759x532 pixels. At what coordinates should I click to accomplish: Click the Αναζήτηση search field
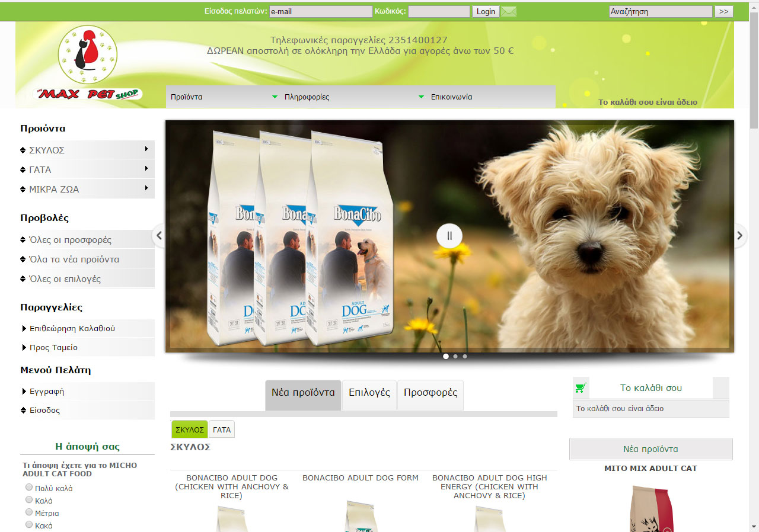point(661,11)
